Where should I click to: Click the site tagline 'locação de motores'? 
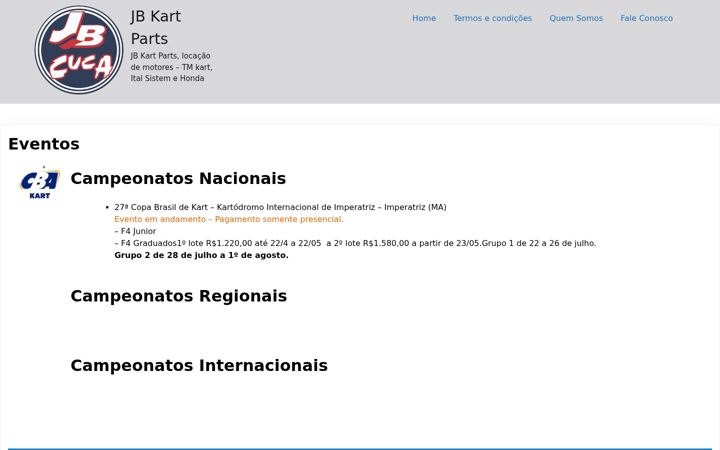click(171, 67)
